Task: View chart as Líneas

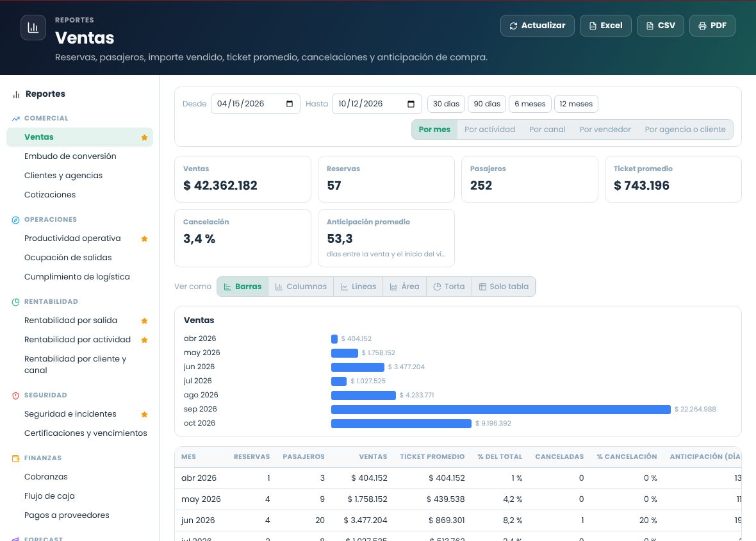Action: click(358, 287)
